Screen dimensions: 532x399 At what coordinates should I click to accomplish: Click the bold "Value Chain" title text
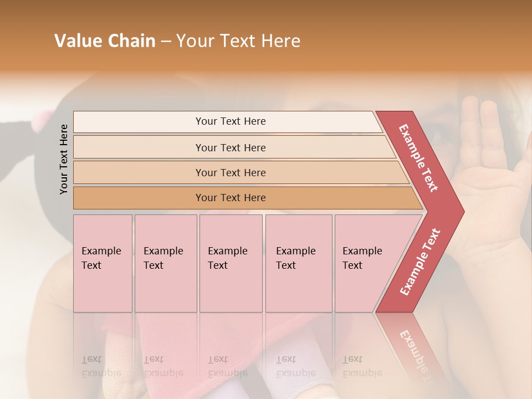(105, 41)
